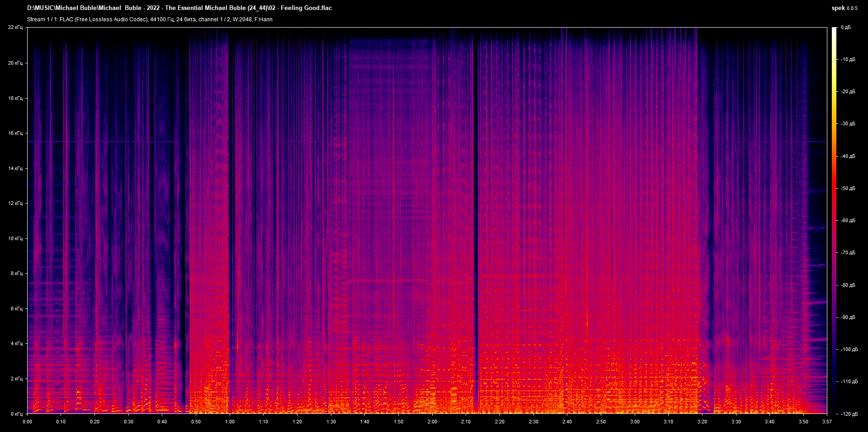Click the 10 кГц frequency axis label
The height and width of the screenshot is (432, 868).
coord(15,238)
